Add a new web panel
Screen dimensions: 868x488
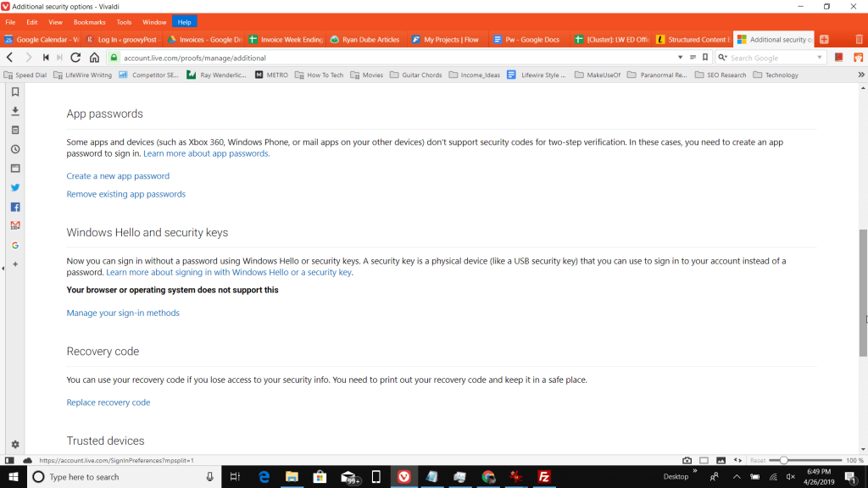point(15,264)
